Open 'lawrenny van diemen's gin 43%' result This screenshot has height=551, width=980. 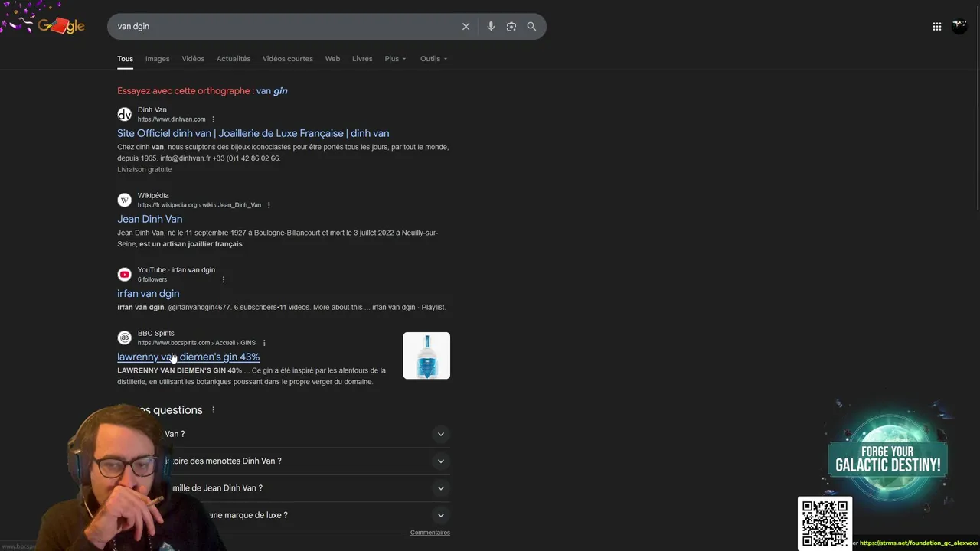click(x=188, y=357)
